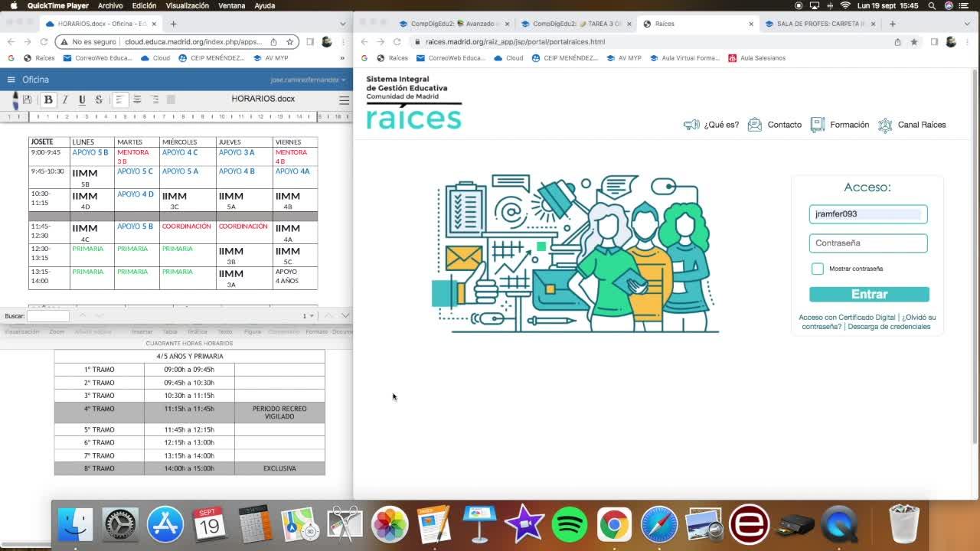
Task: Open Aula Virtual Forma... bookmark
Action: [684, 58]
